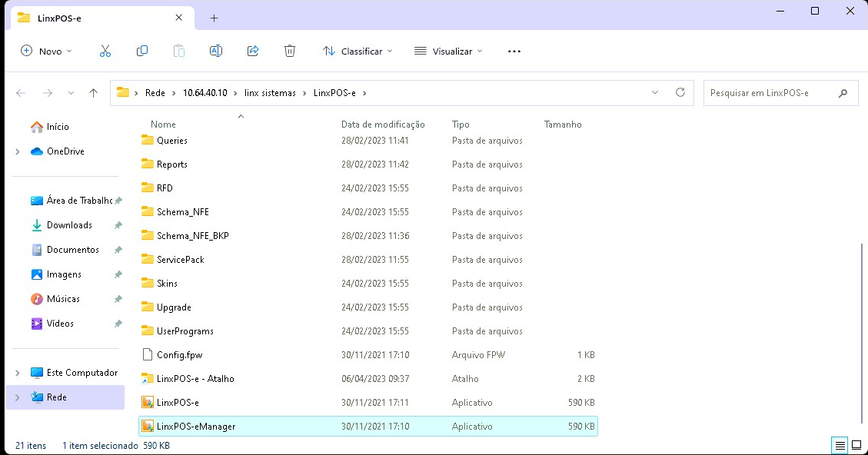Sort by the Tamanho column header
The image size is (868, 455).
[563, 125]
